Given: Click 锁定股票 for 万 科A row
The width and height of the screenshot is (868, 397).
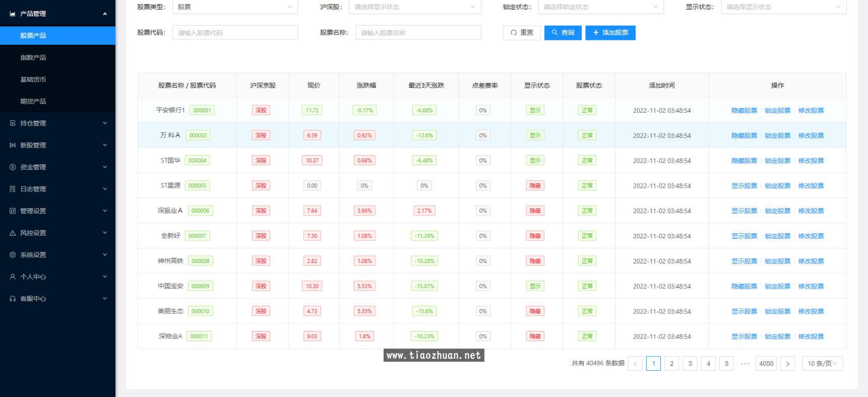Looking at the screenshot, I should tap(777, 136).
